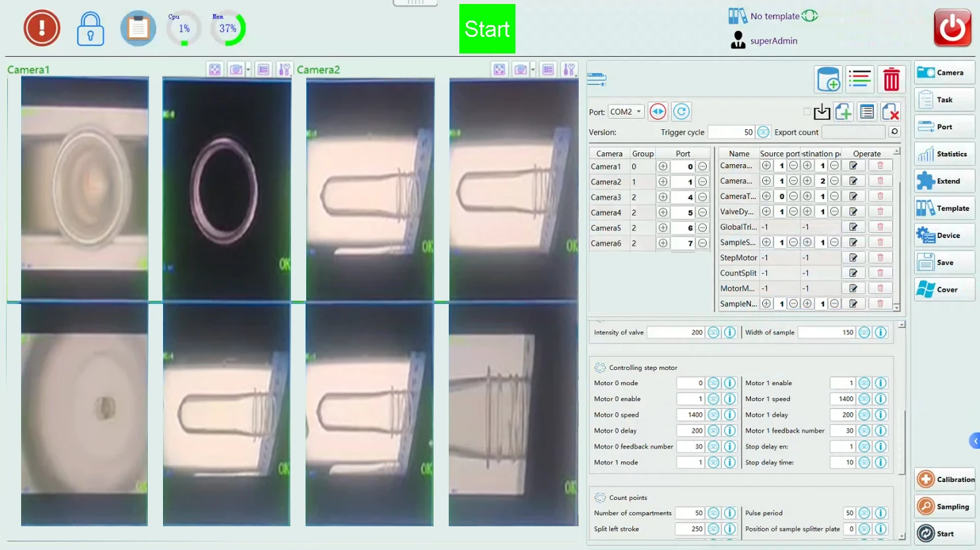
Task: Click the refresh icon next to the Port selector
Action: click(681, 111)
